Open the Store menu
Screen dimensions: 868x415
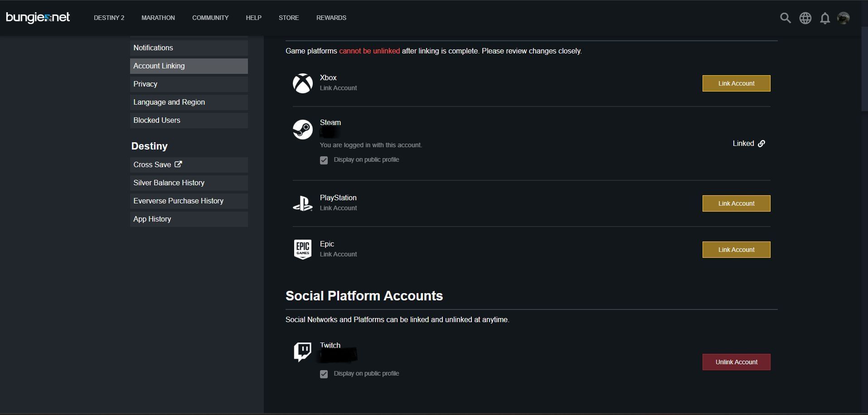[x=289, y=18]
